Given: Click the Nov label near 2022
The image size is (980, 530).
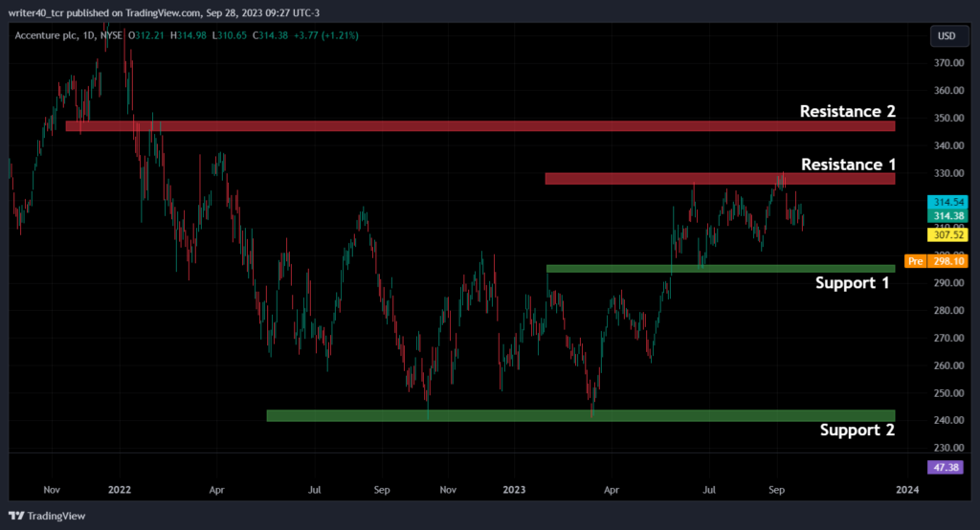Looking at the screenshot, I should tap(52, 490).
